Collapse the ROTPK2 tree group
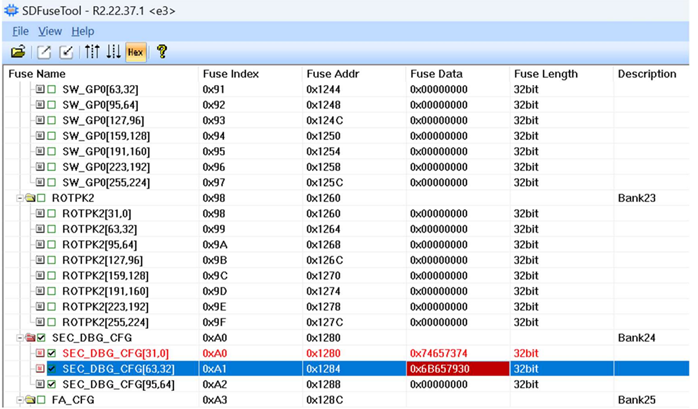Viewport: 698px width, 409px height. (19, 198)
